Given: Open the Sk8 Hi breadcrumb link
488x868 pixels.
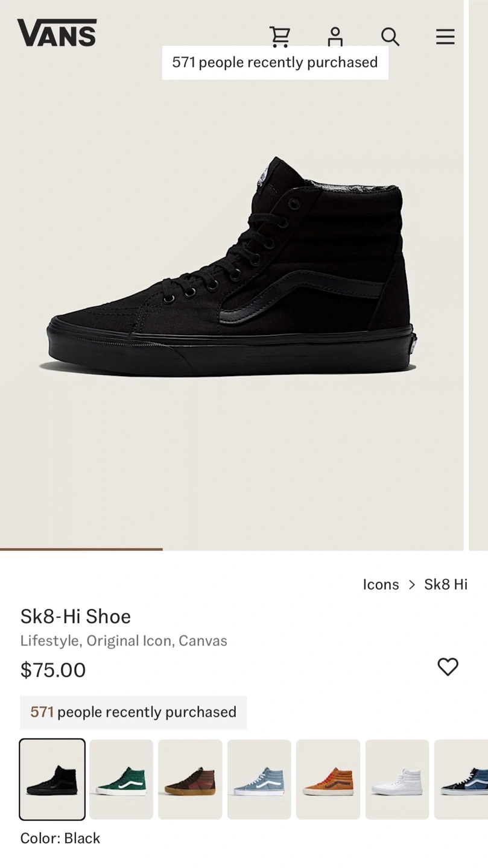Looking at the screenshot, I should point(446,584).
